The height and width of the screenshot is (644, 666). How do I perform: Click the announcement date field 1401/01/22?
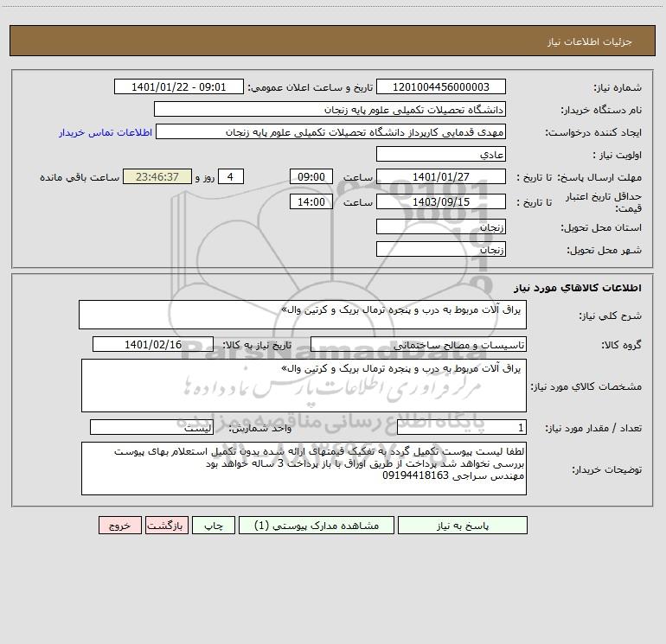(x=179, y=86)
